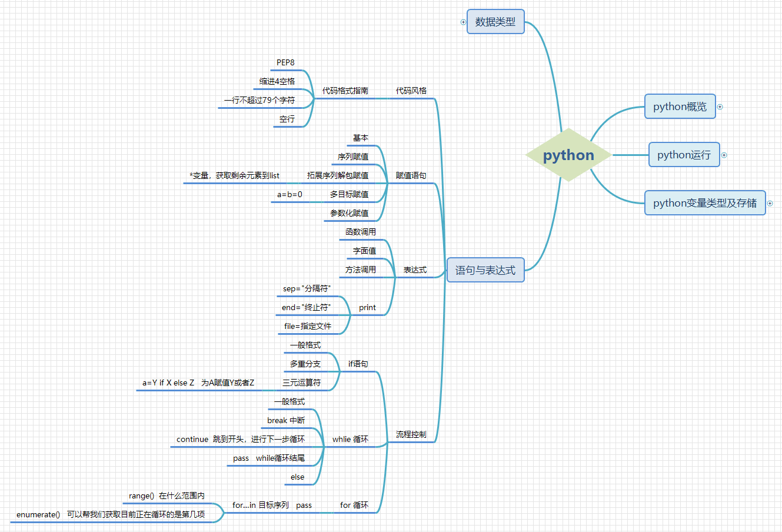
Task: Select the end="终止符" node
Action: coord(306,307)
